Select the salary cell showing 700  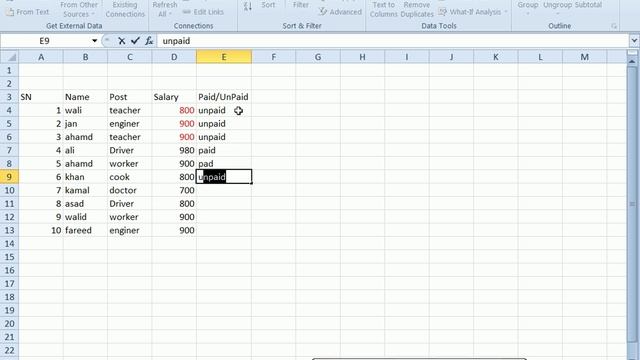coord(174,190)
